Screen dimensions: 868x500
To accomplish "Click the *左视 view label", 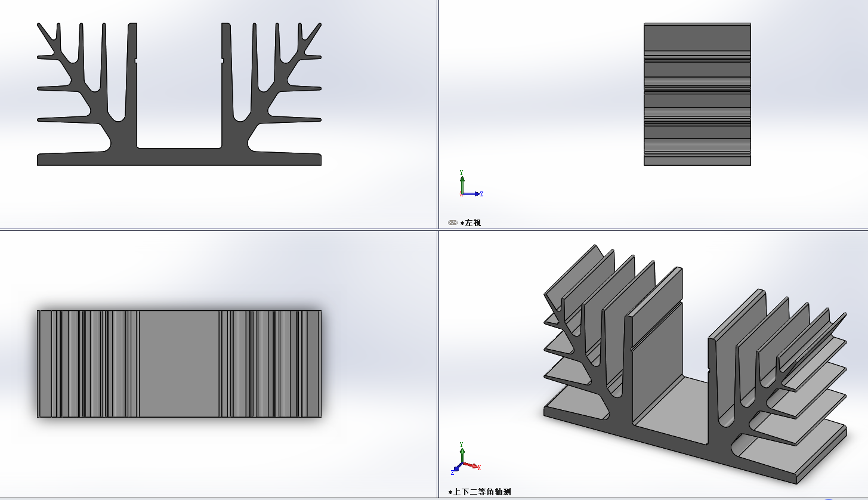I will [471, 223].
